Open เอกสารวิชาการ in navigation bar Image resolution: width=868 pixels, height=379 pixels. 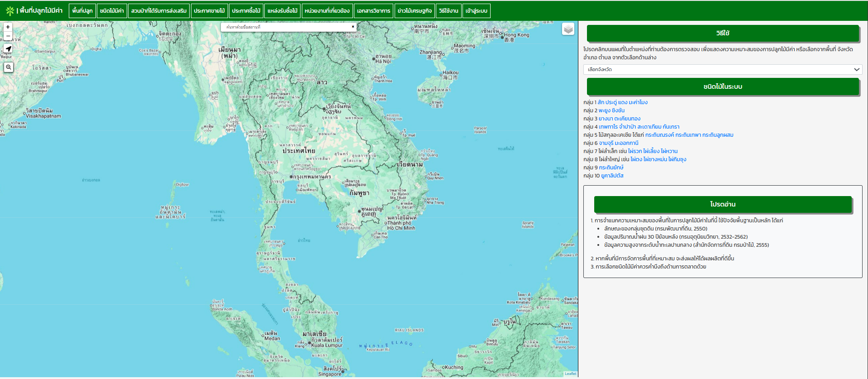point(373,11)
